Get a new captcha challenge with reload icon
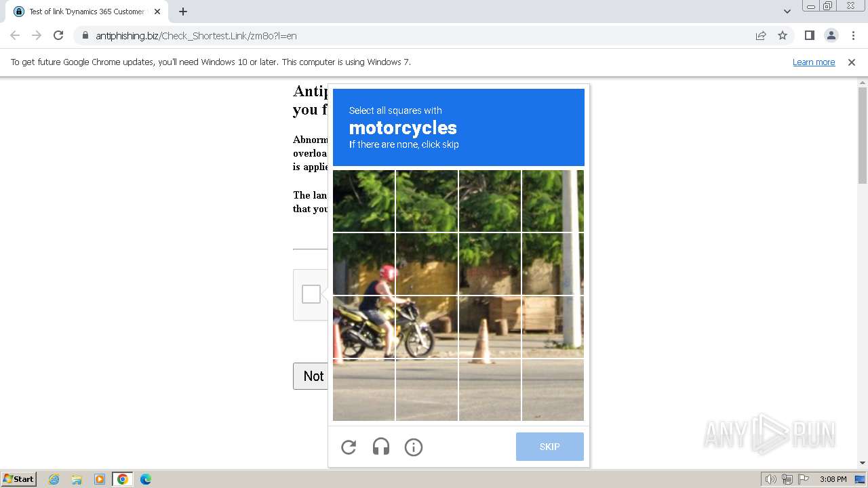The height and width of the screenshot is (488, 868). (x=349, y=447)
